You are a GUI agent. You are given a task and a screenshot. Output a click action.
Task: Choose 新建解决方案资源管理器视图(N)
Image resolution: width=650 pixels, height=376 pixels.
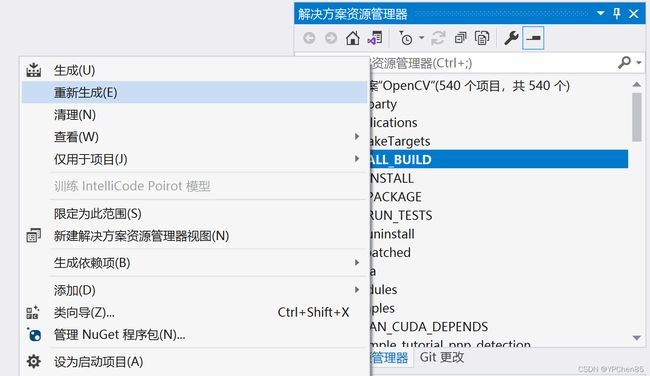(x=194, y=236)
